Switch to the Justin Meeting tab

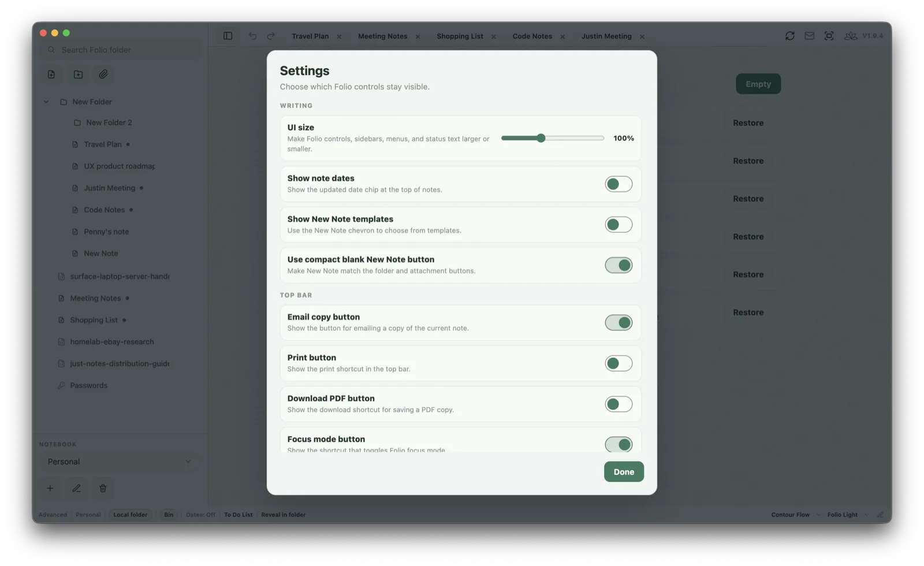tap(606, 36)
